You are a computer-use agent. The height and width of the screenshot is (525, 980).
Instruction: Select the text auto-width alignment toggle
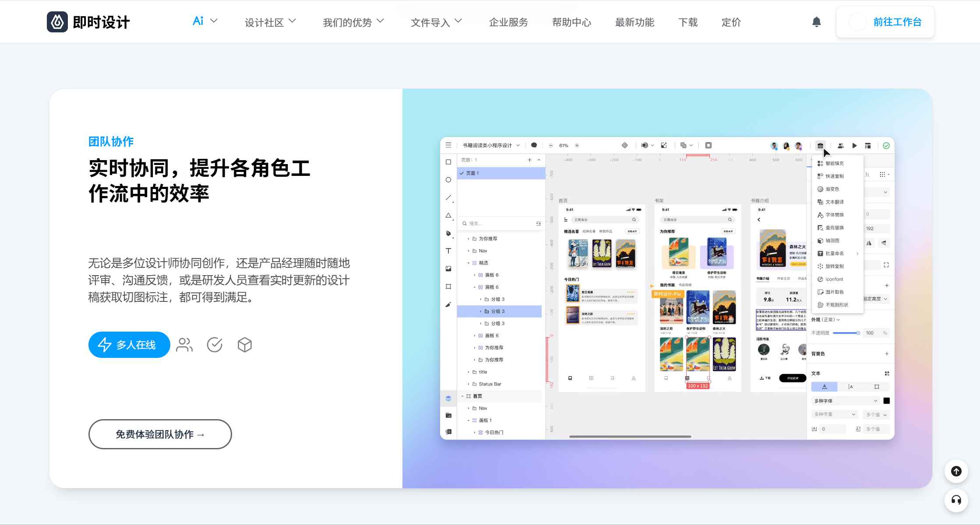pyautogui.click(x=824, y=387)
